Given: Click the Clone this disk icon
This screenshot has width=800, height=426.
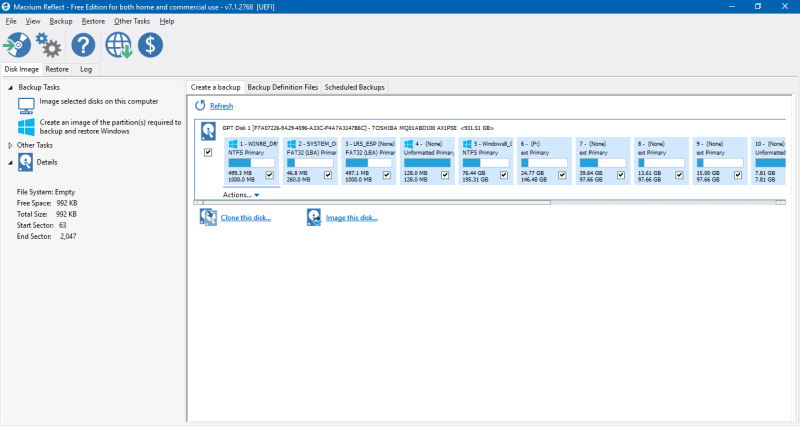Looking at the screenshot, I should click(208, 217).
